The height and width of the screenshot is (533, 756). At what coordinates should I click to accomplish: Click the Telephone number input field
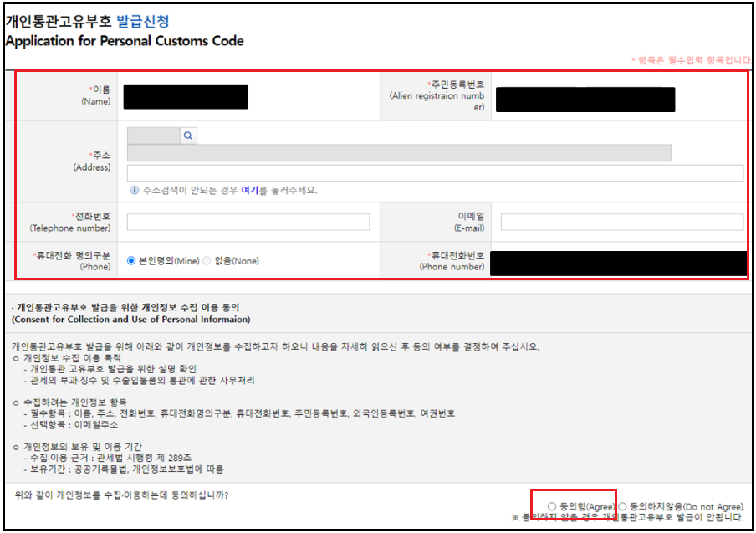point(251,222)
